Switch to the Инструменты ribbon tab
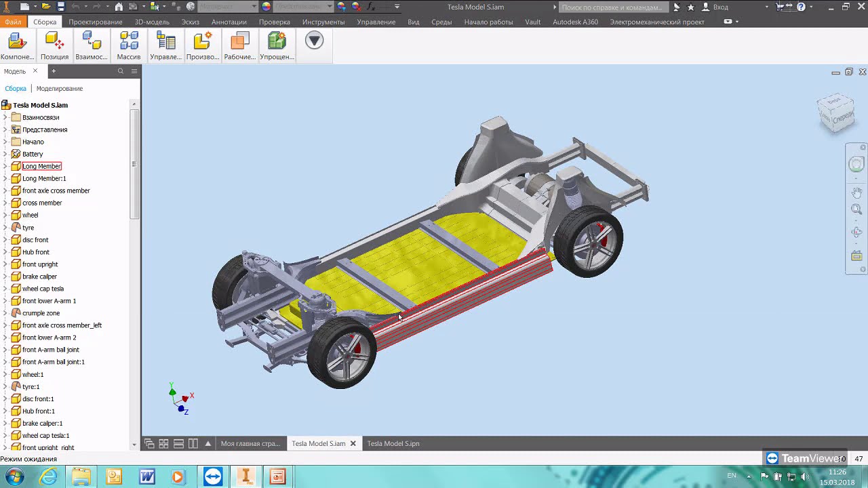Viewport: 868px width, 488px height. (323, 22)
